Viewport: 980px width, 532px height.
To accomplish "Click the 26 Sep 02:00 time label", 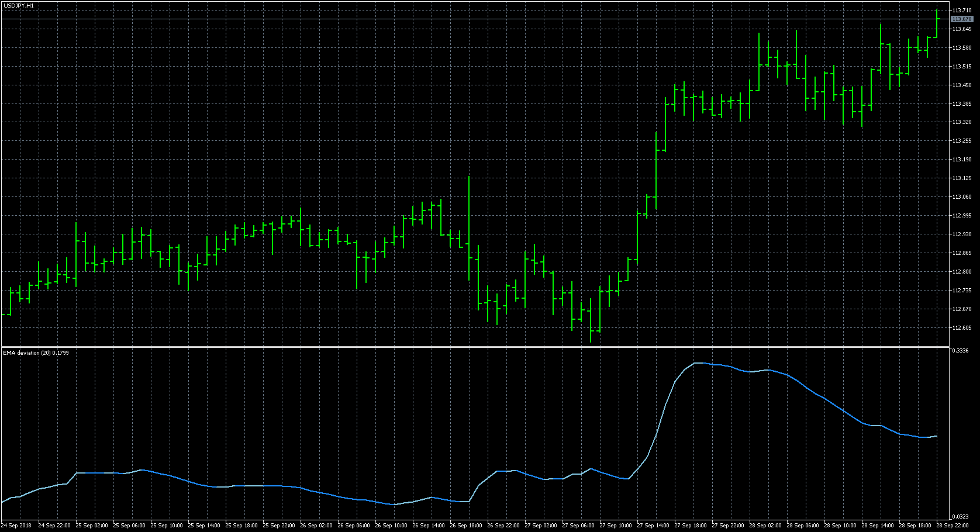I will click(316, 526).
